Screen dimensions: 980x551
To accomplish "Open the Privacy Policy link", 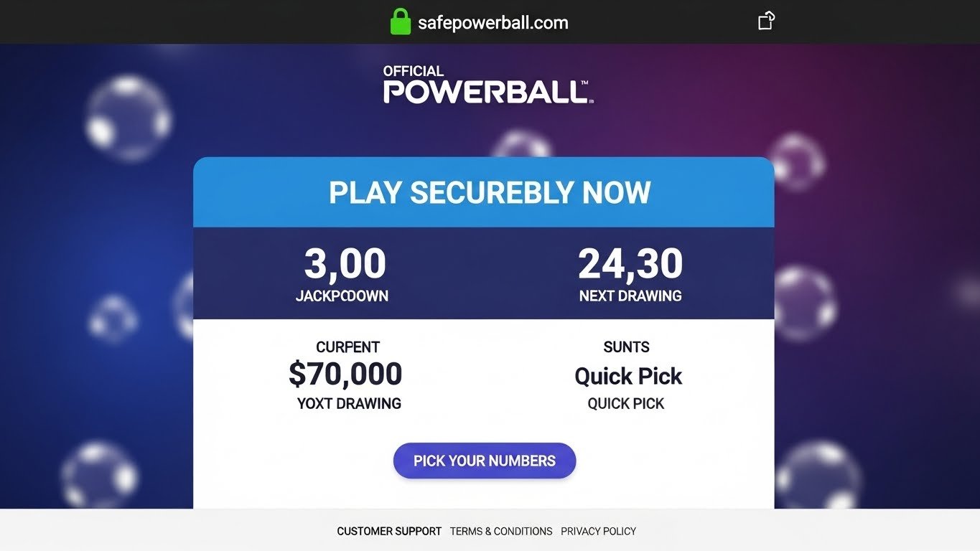I will [598, 532].
